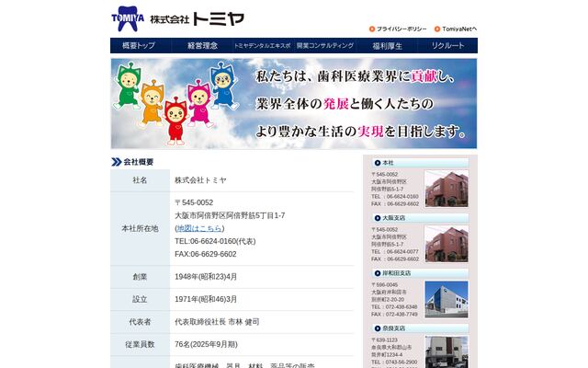Click 大阪市阿倍野区阿倍野筋5丁目1-7 address text
Image resolution: width=588 pixels, height=368 pixels.
click(230, 215)
